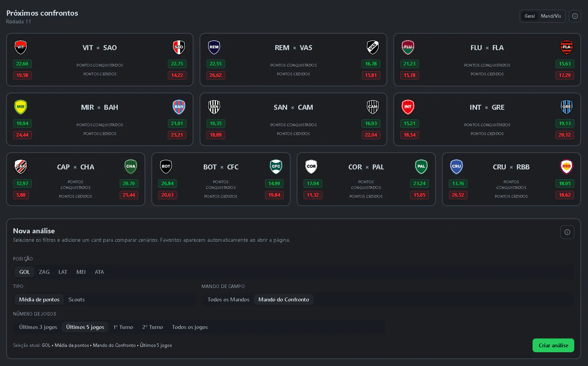Select ATA position filter

tap(99, 272)
